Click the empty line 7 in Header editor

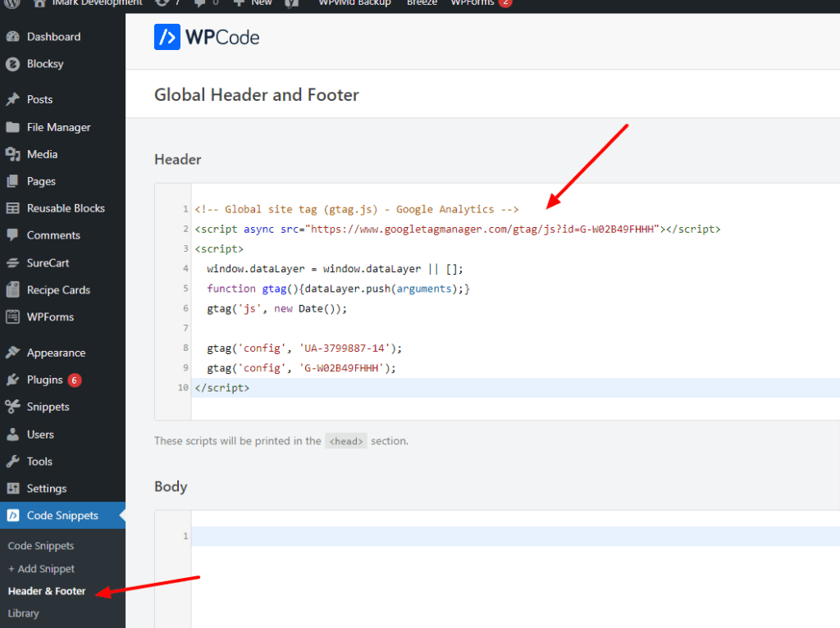pyautogui.click(x=514, y=328)
